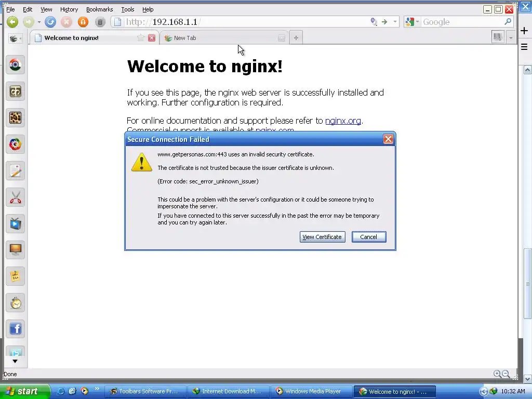Click the scrollbar up arrow

point(527,70)
